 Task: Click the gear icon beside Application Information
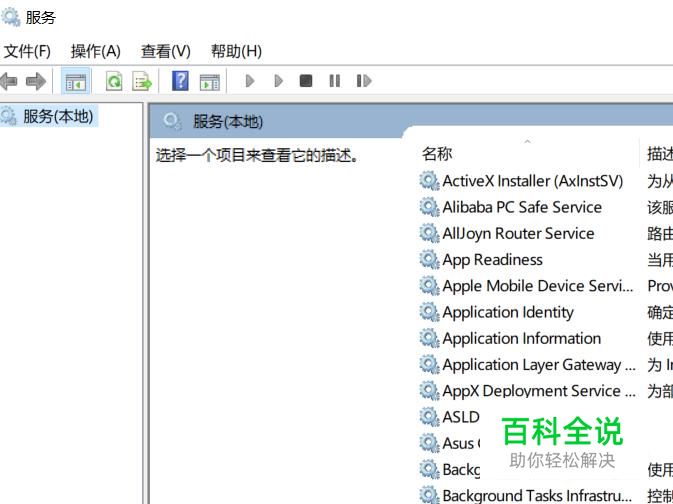pyautogui.click(x=429, y=338)
